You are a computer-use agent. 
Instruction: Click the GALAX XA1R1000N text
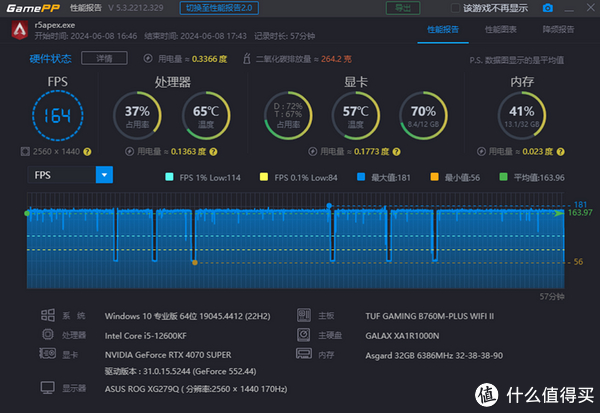[x=402, y=336]
